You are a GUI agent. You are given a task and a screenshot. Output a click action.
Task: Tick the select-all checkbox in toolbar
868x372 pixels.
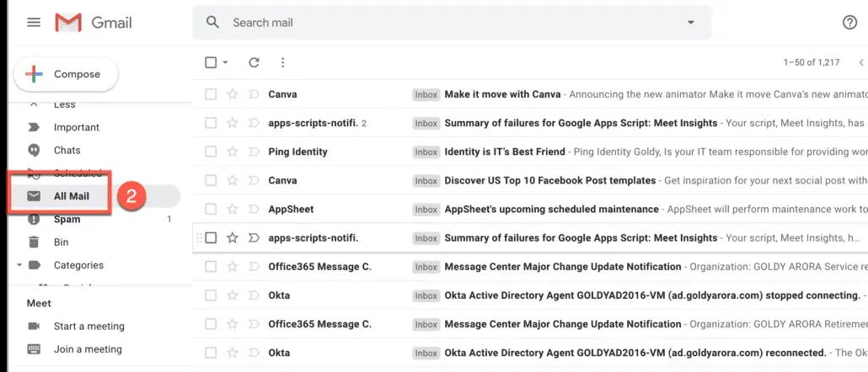pos(211,62)
